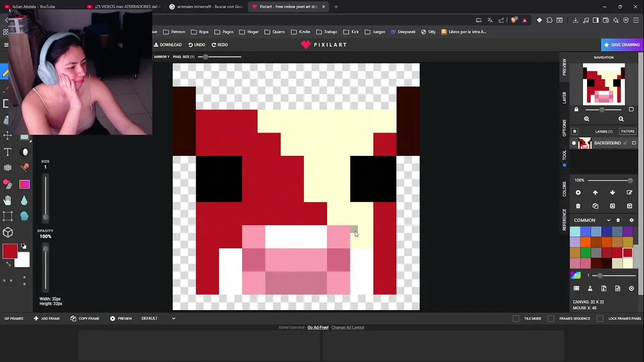Click the Redo button
This screenshot has width=644, height=362.
tap(220, 45)
